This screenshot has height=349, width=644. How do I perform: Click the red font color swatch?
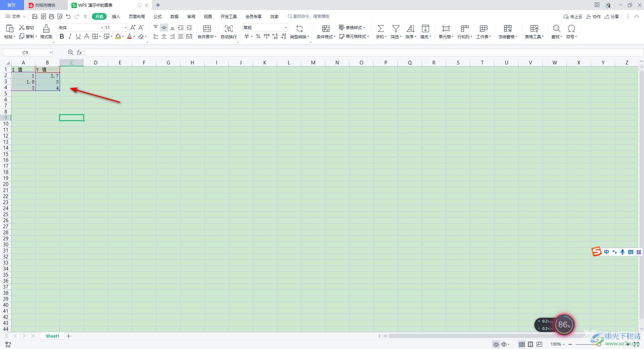[x=129, y=36]
